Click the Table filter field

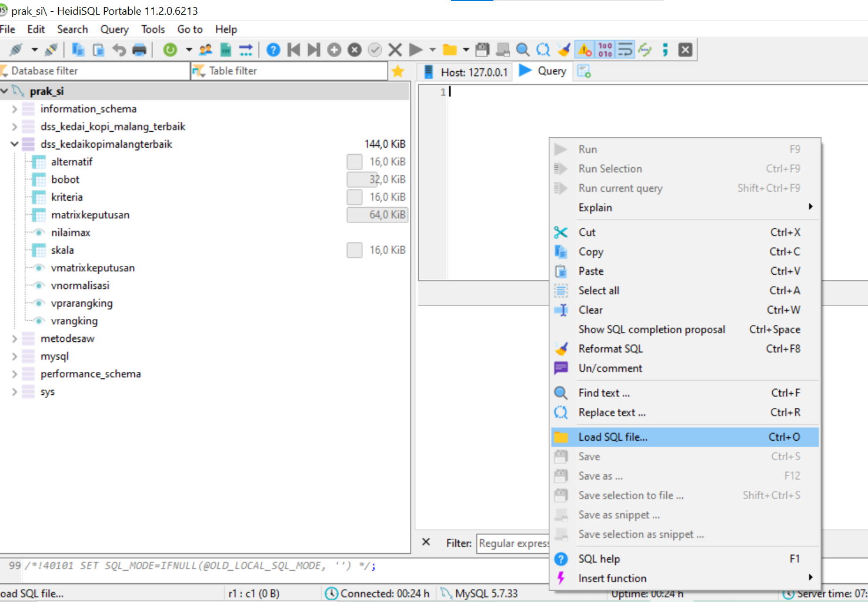[x=289, y=71]
